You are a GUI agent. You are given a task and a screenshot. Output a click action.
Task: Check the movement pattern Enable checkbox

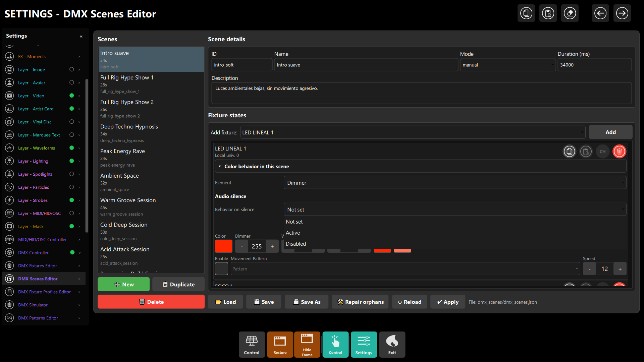click(221, 269)
